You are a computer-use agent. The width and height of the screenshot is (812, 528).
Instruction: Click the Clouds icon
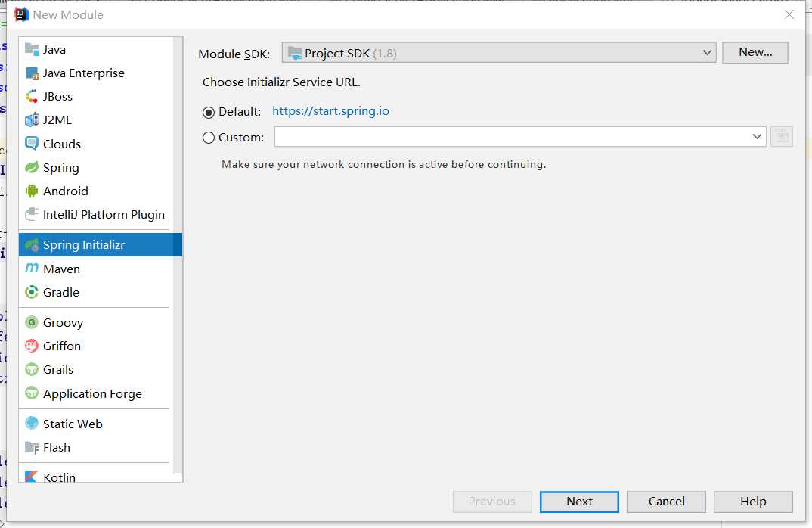[x=32, y=144]
